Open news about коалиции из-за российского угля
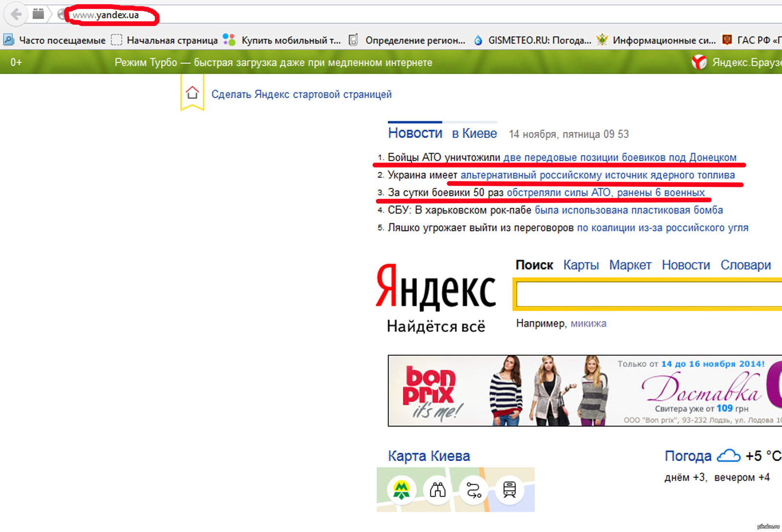782x532 pixels. coord(663,228)
